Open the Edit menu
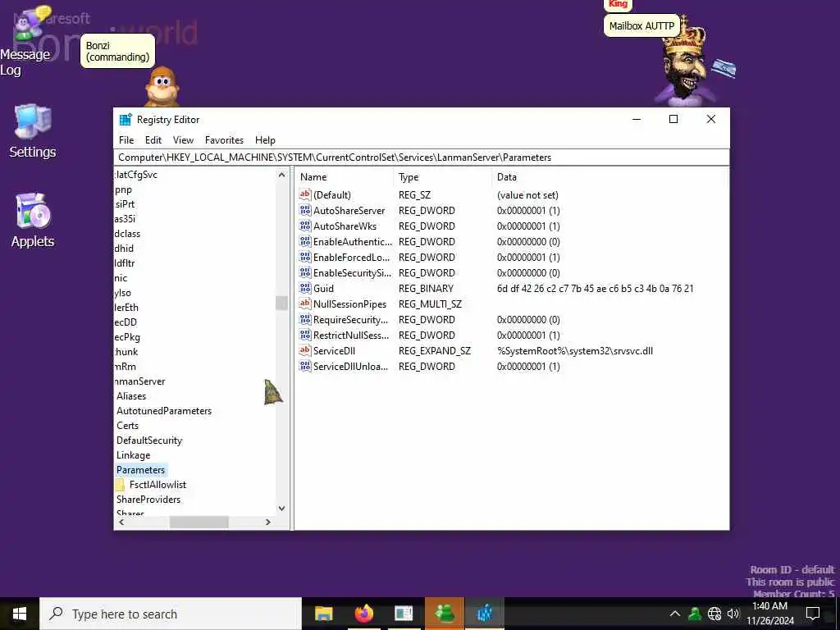 tap(153, 139)
